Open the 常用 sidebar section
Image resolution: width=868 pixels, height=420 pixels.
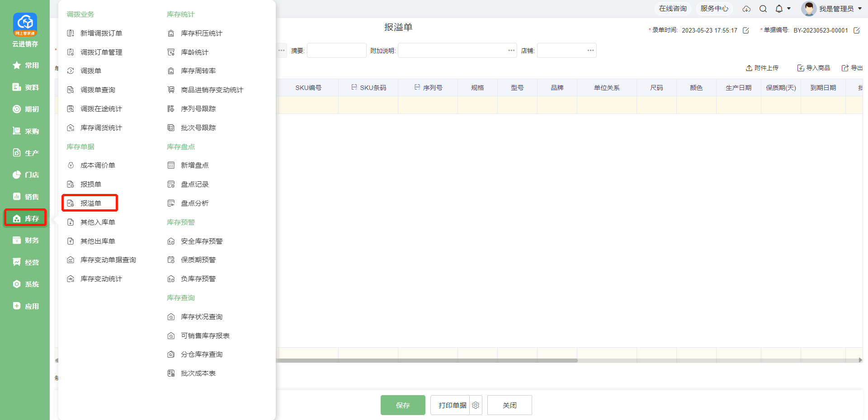(25, 66)
